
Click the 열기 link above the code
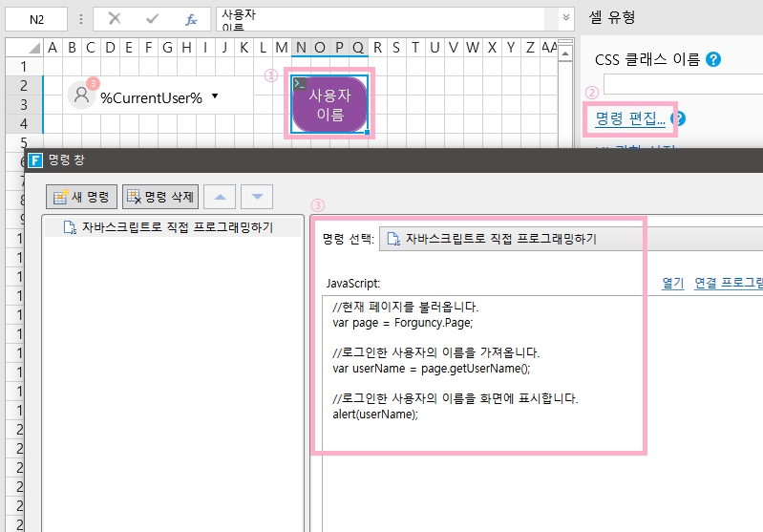coord(672,283)
